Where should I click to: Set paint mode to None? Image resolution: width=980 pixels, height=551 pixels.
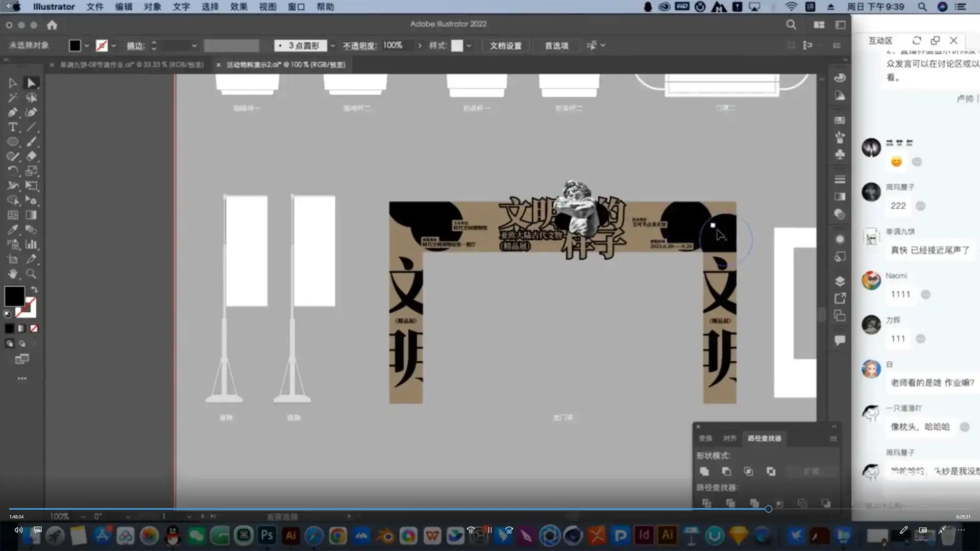pos(34,329)
